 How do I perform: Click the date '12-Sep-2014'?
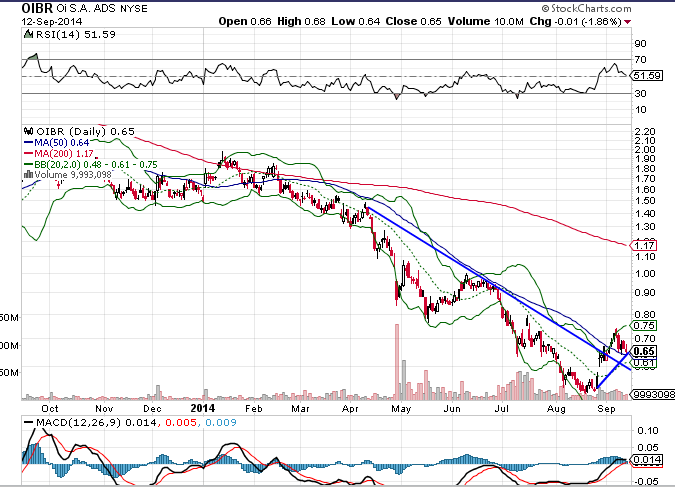tap(52, 22)
